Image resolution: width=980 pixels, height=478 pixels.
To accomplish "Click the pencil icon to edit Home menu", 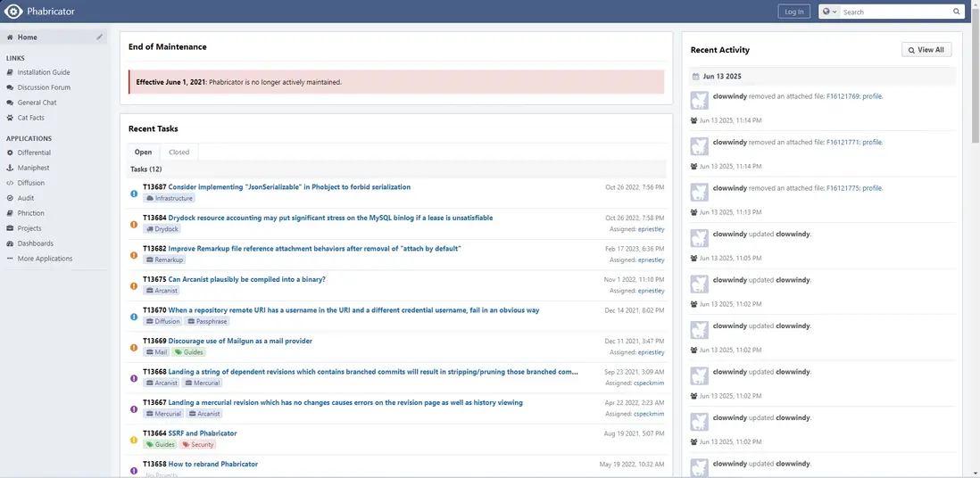I will (100, 37).
